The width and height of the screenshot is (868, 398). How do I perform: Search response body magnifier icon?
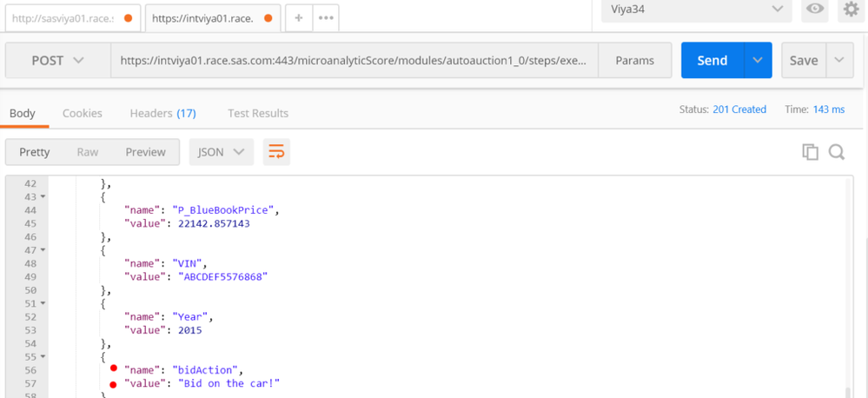coord(837,152)
